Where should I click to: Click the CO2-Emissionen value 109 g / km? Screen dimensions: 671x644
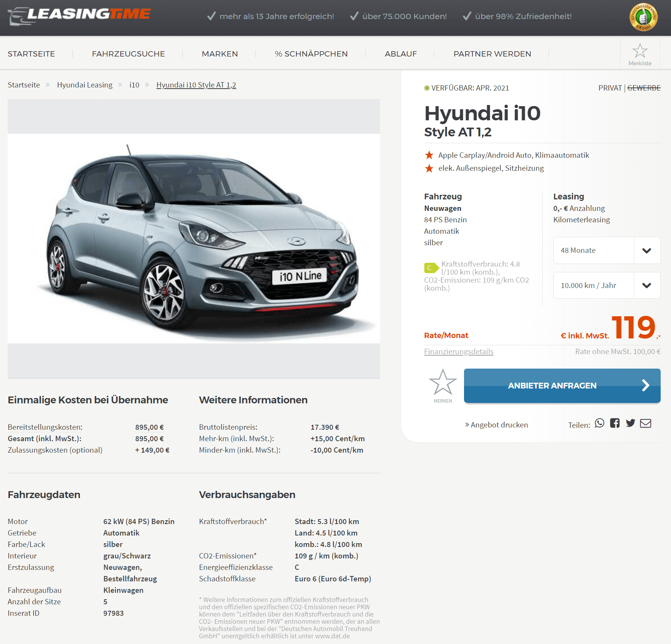[x=326, y=556]
